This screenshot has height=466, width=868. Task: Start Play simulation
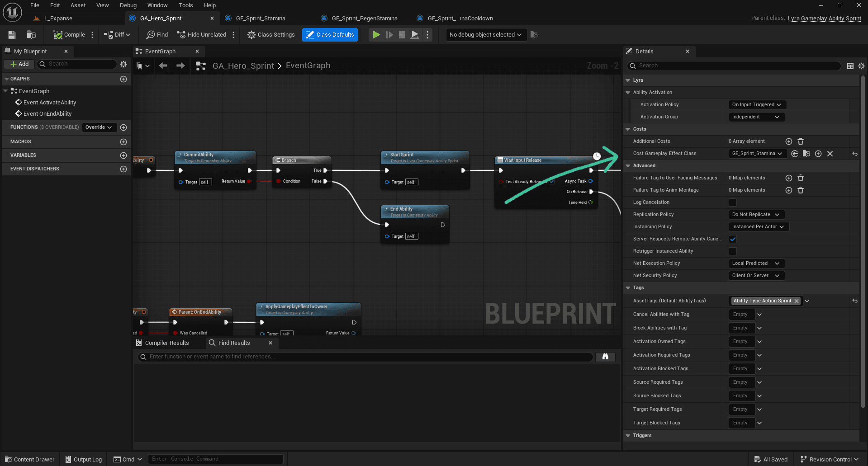(x=376, y=35)
